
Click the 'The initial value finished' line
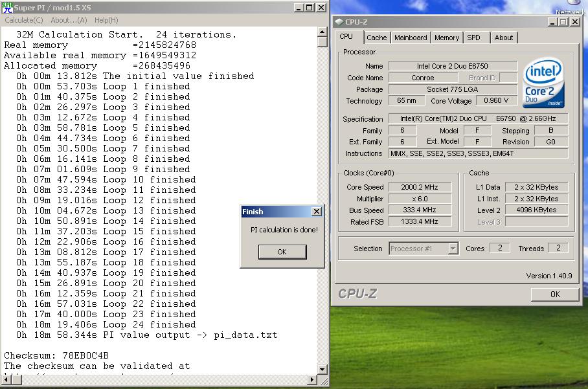tap(135, 76)
